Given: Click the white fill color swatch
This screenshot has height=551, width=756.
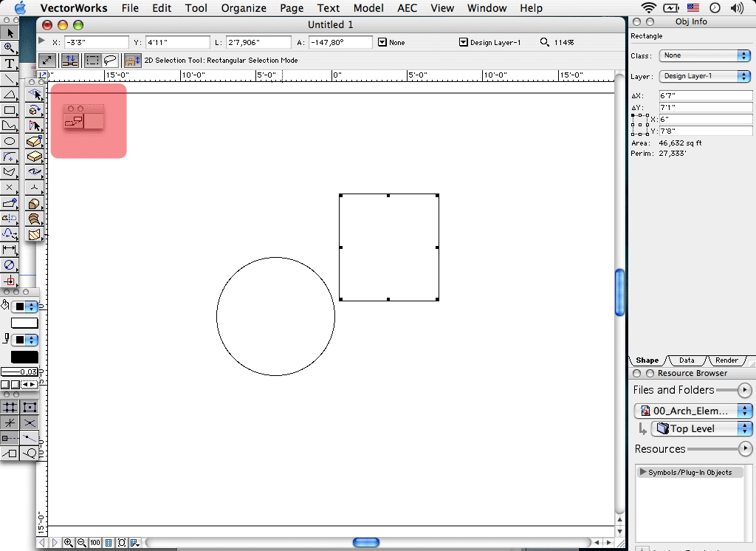Looking at the screenshot, I should point(24,323).
